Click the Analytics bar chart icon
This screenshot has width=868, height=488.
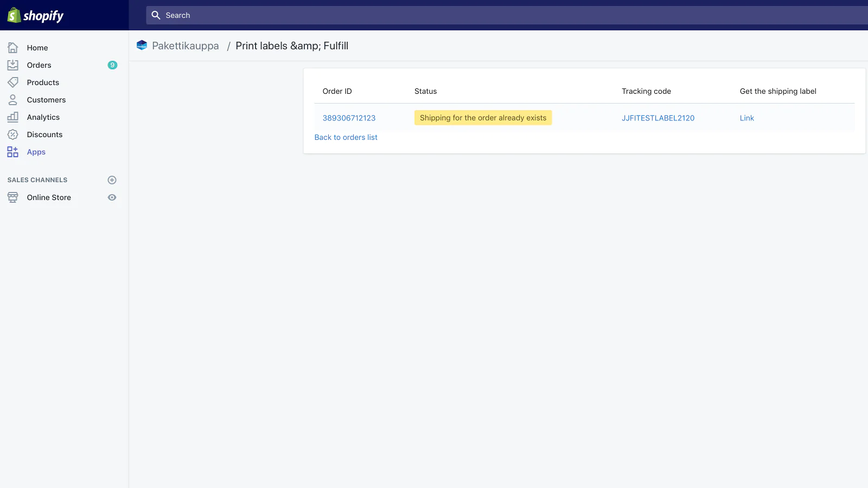(13, 117)
